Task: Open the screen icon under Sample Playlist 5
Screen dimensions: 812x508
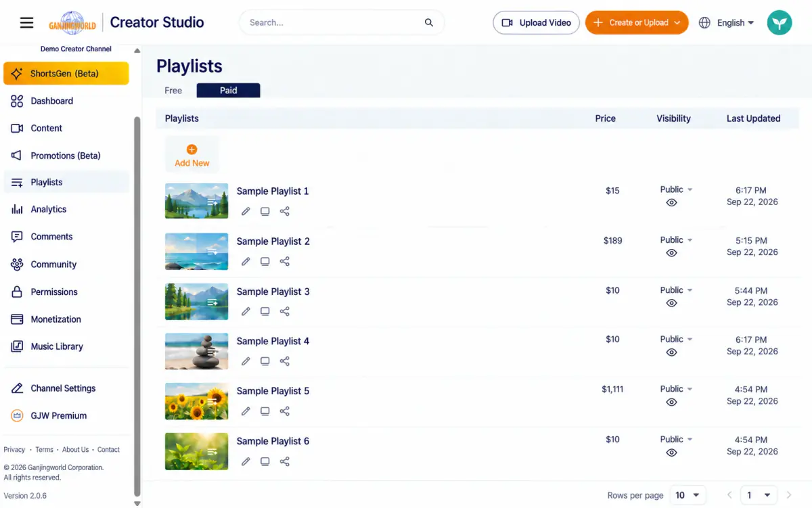Action: (x=265, y=411)
